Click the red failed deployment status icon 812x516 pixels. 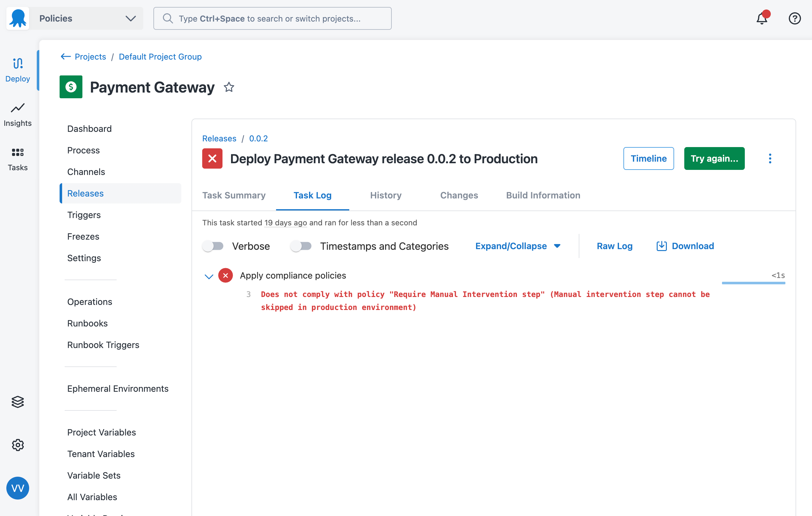point(212,158)
